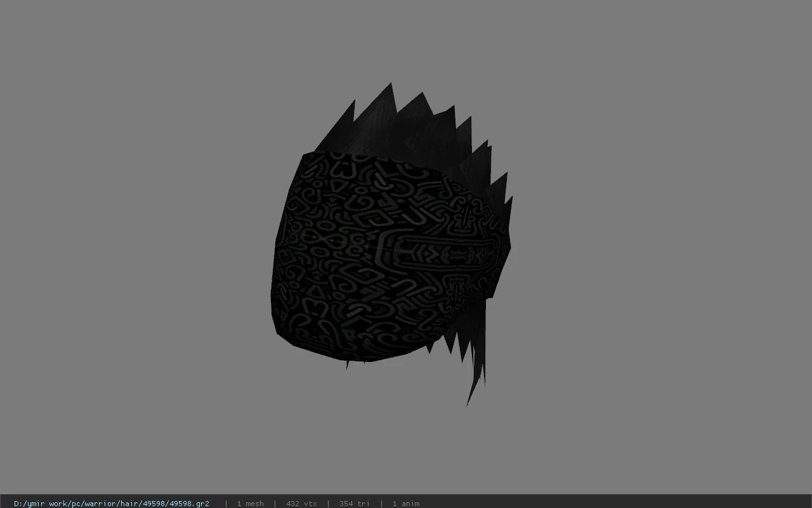Click the file path 49598.gr2 in status bar
812x508 pixels.
112,504
